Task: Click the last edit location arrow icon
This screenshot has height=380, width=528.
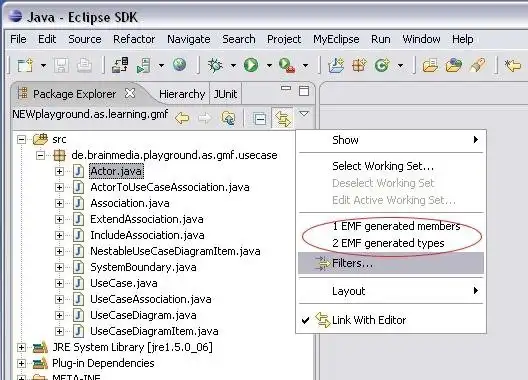Action: pos(513,65)
